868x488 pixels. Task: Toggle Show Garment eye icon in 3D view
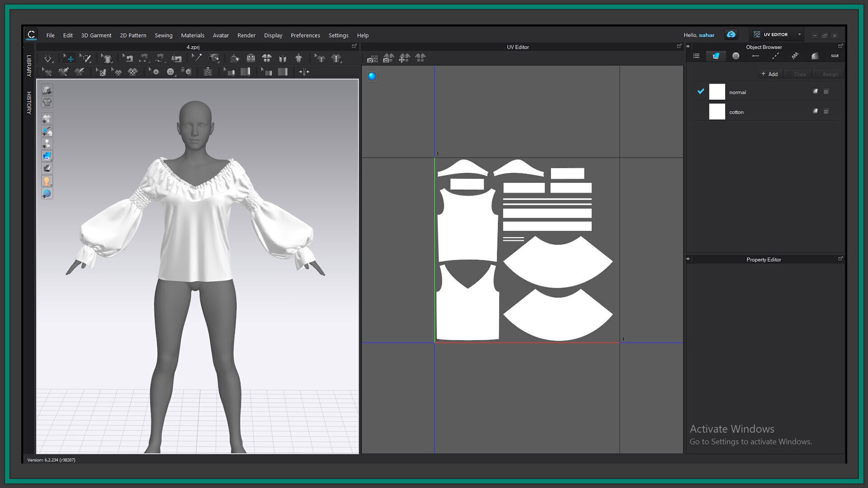[47, 119]
